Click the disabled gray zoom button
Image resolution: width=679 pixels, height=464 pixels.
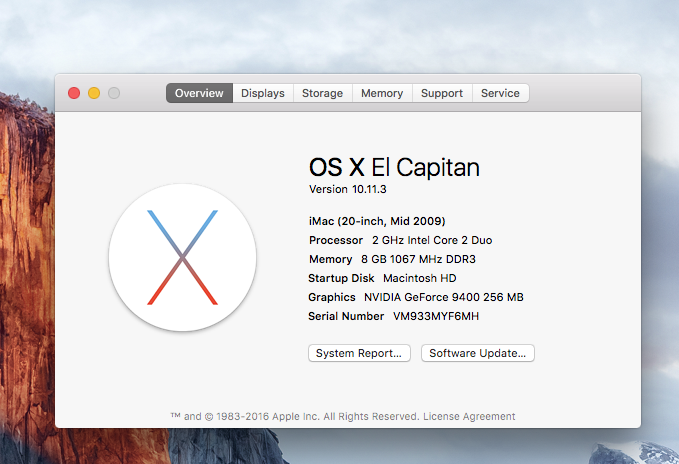coord(114,93)
